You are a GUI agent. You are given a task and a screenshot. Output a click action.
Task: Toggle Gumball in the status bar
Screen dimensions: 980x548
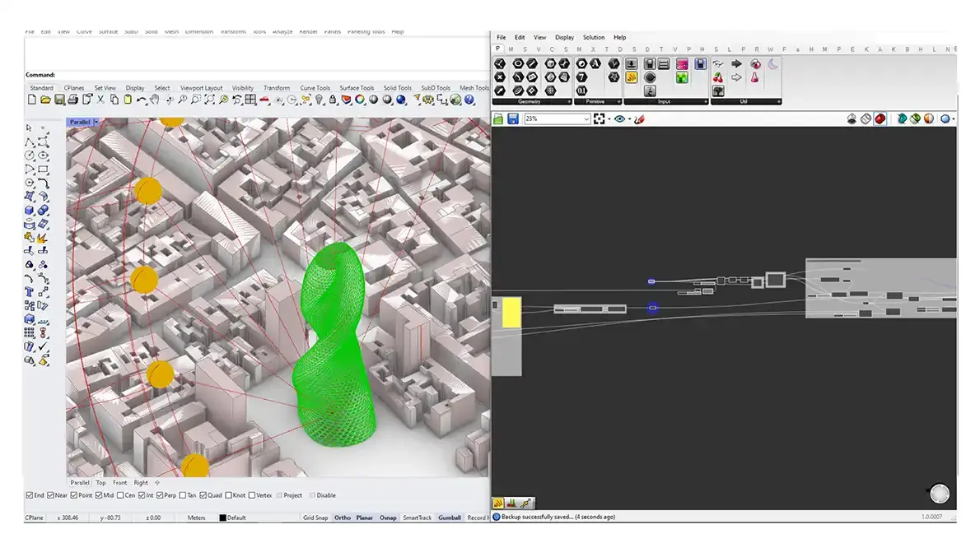click(x=450, y=518)
